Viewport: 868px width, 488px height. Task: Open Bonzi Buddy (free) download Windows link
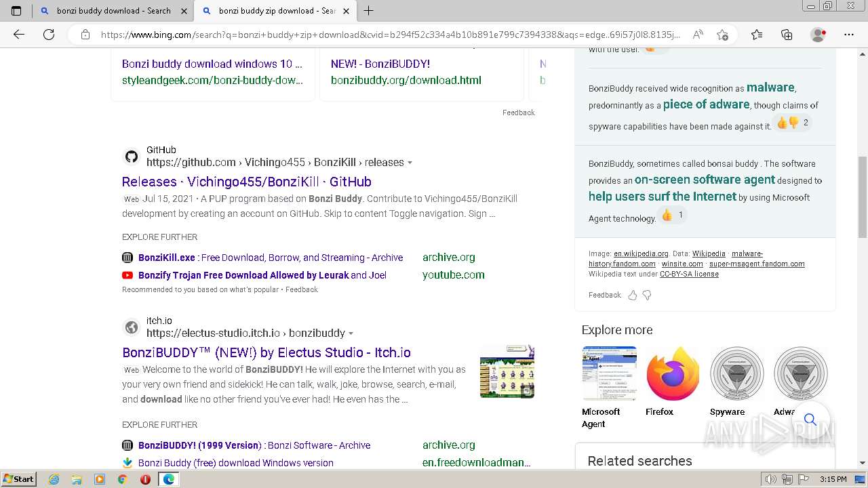(236, 463)
